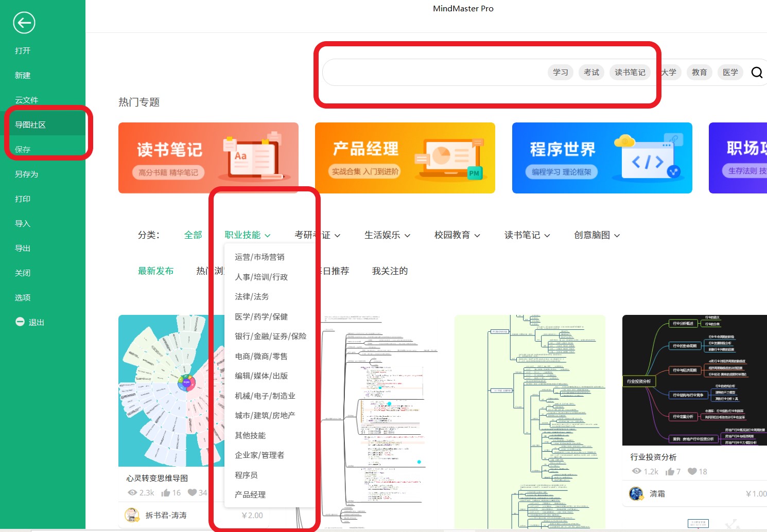This screenshot has width=767, height=532.
Task: Open 清霜 author avatar
Action: click(636, 493)
